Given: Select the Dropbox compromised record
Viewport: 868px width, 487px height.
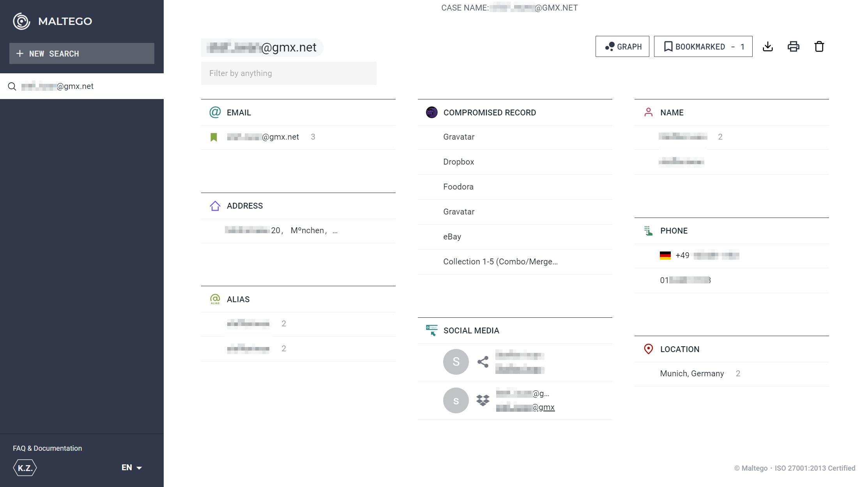Looking at the screenshot, I should [515, 162].
